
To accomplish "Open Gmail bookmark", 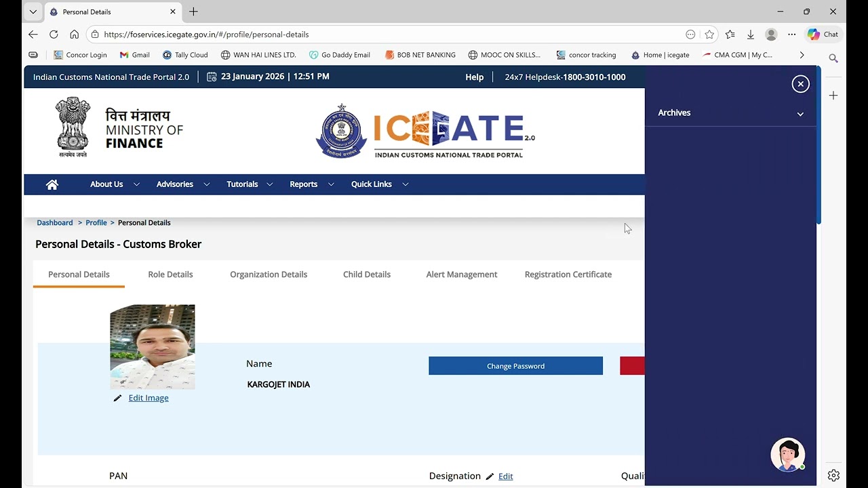I will coord(134,55).
